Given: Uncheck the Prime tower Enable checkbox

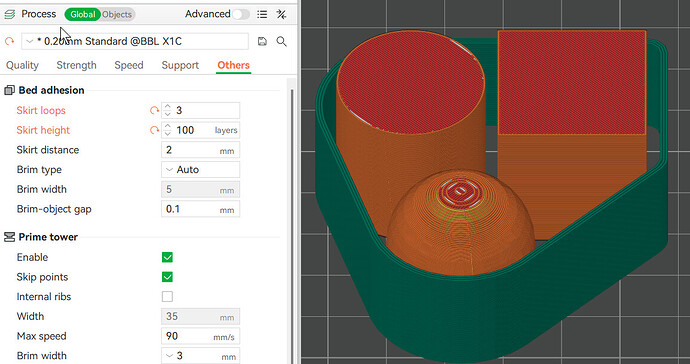Looking at the screenshot, I should click(167, 257).
